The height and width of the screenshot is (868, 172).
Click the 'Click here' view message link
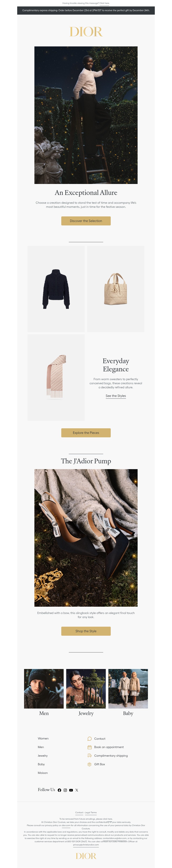[104, 3]
